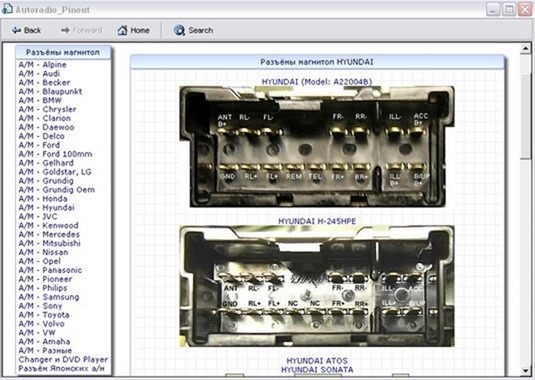535x380 pixels.
Task: Open Changer и DVD Player section
Action: pos(63,359)
